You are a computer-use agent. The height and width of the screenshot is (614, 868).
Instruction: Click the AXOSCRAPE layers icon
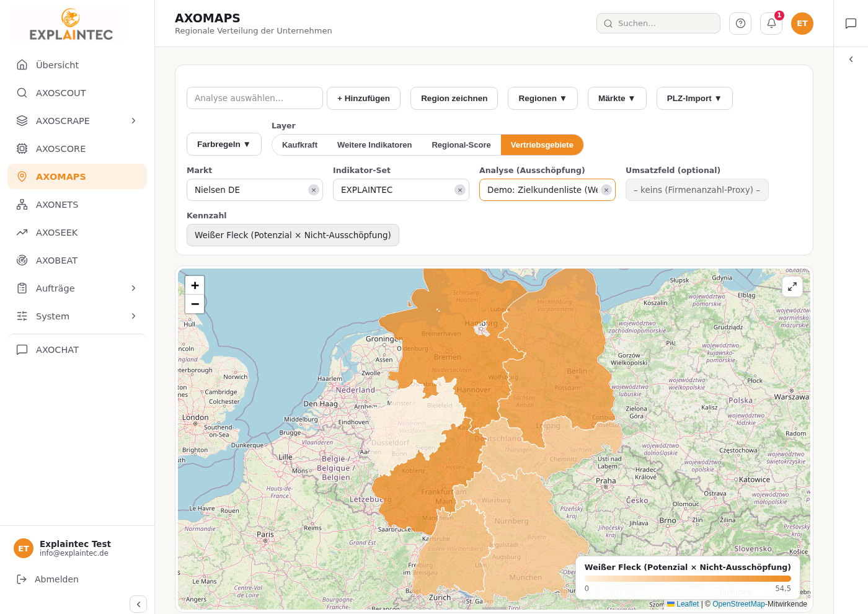click(x=22, y=121)
